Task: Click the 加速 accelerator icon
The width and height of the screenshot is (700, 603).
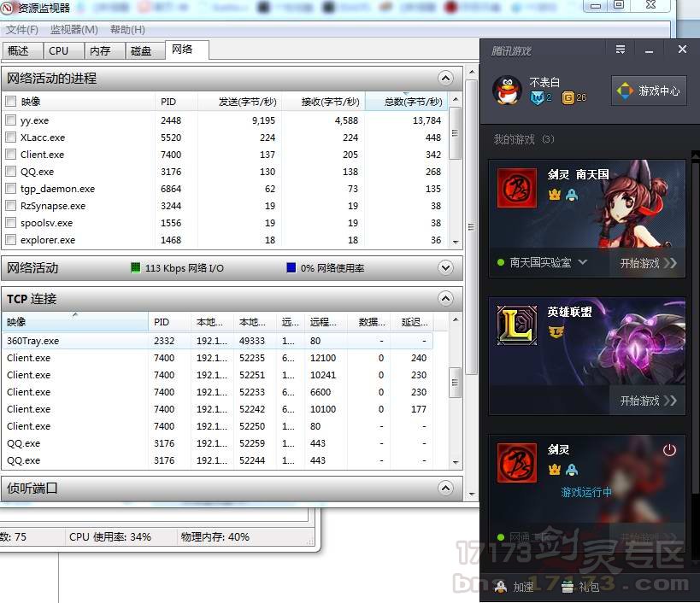Action: [x=501, y=587]
